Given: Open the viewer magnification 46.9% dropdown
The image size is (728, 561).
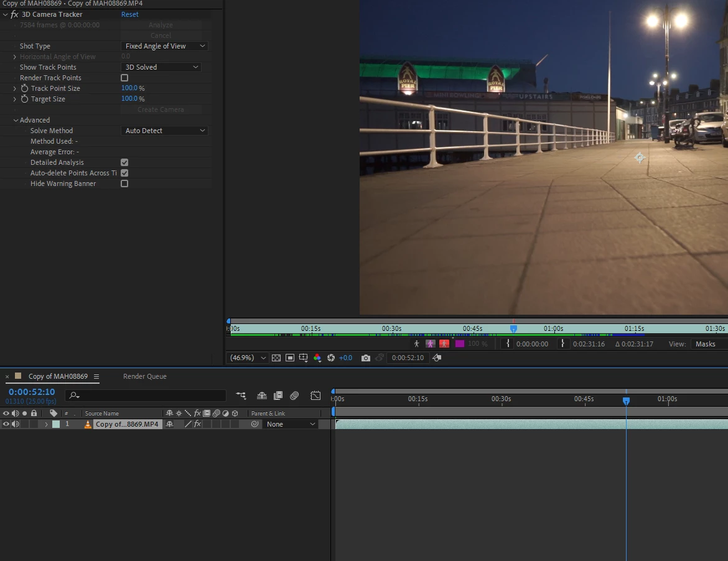Looking at the screenshot, I should click(x=248, y=358).
